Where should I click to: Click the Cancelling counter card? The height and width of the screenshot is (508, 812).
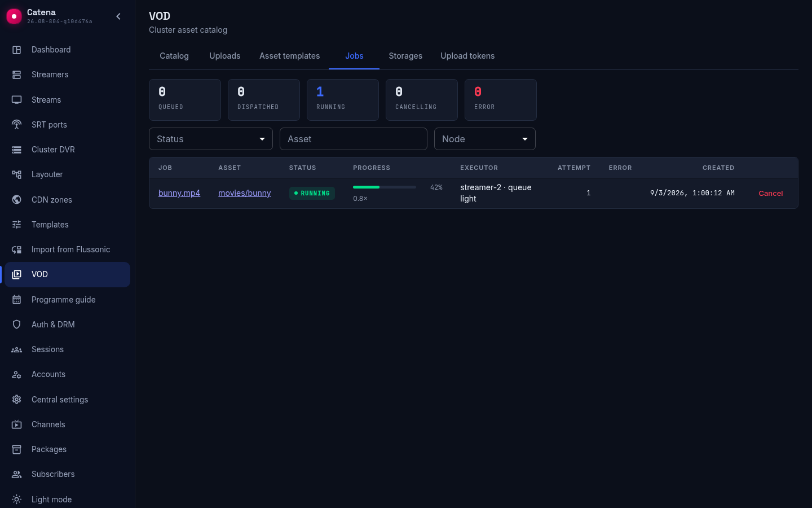pos(422,100)
